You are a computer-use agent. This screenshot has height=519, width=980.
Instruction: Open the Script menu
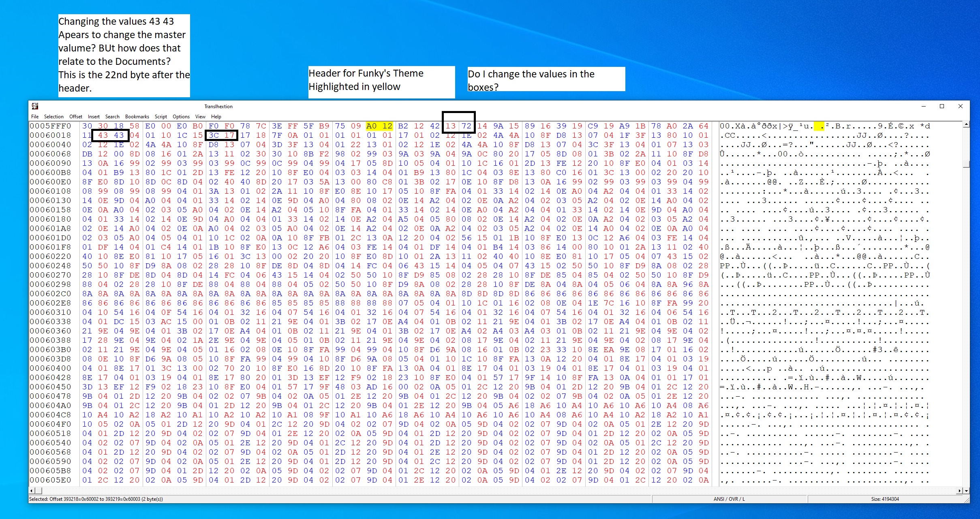pos(160,117)
